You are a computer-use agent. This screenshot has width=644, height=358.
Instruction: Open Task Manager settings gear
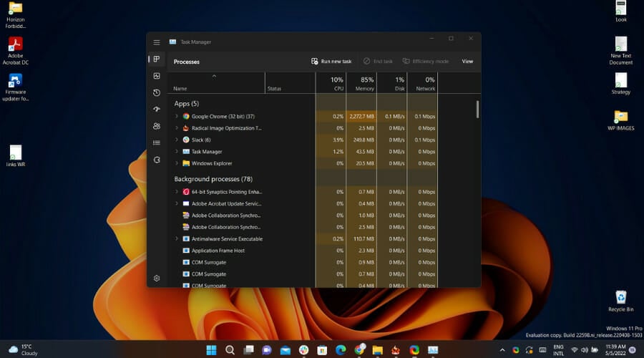[157, 279]
